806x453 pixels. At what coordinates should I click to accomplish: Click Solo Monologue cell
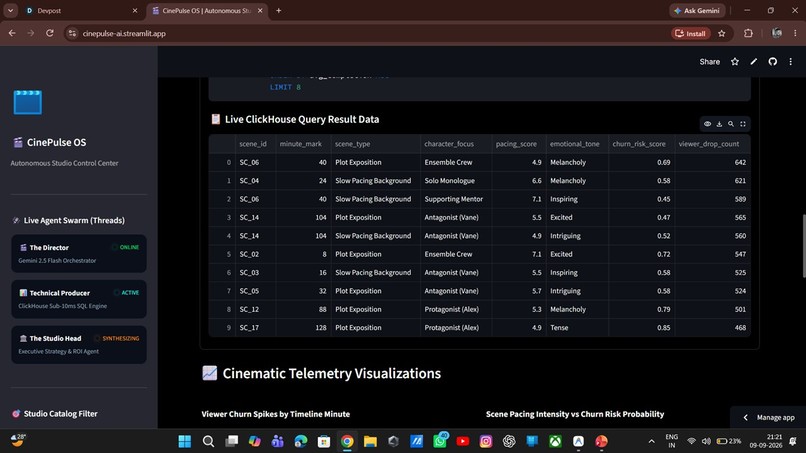[x=456, y=180]
